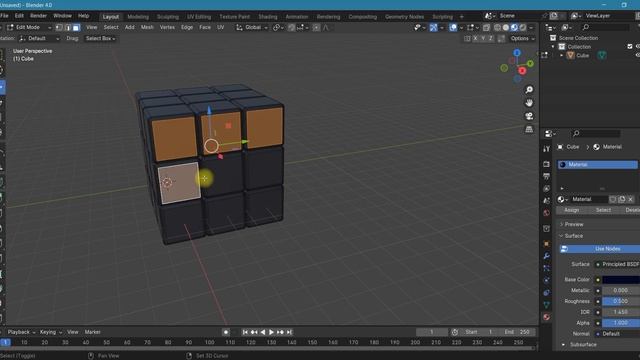Click the pan hand viewport icon
The width and height of the screenshot is (640, 360).
coord(529,103)
